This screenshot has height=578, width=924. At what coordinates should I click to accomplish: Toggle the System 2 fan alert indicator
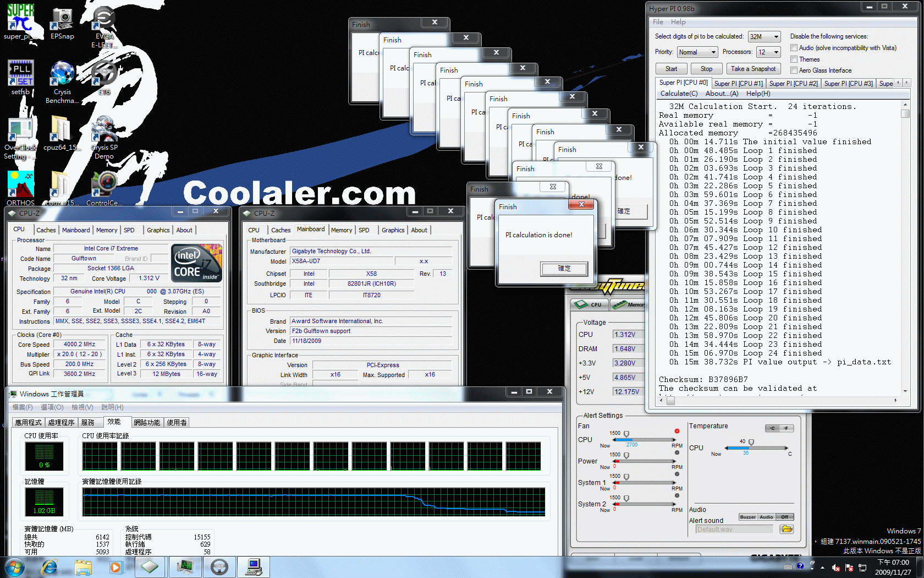pyautogui.click(x=676, y=495)
